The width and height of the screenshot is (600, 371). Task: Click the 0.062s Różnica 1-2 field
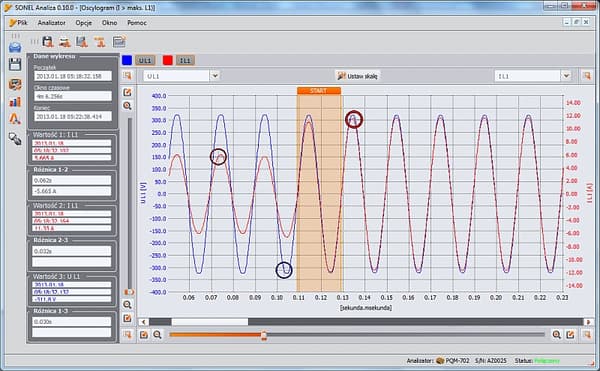pos(72,180)
